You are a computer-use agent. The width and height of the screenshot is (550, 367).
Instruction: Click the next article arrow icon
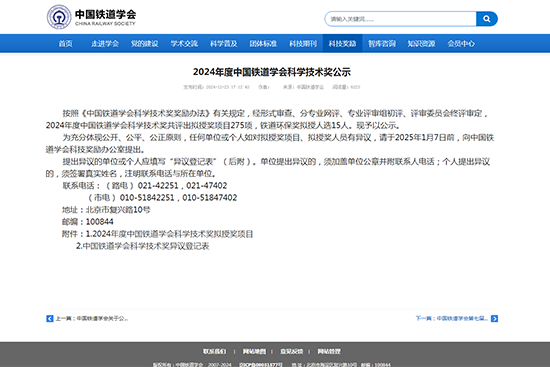click(x=494, y=319)
